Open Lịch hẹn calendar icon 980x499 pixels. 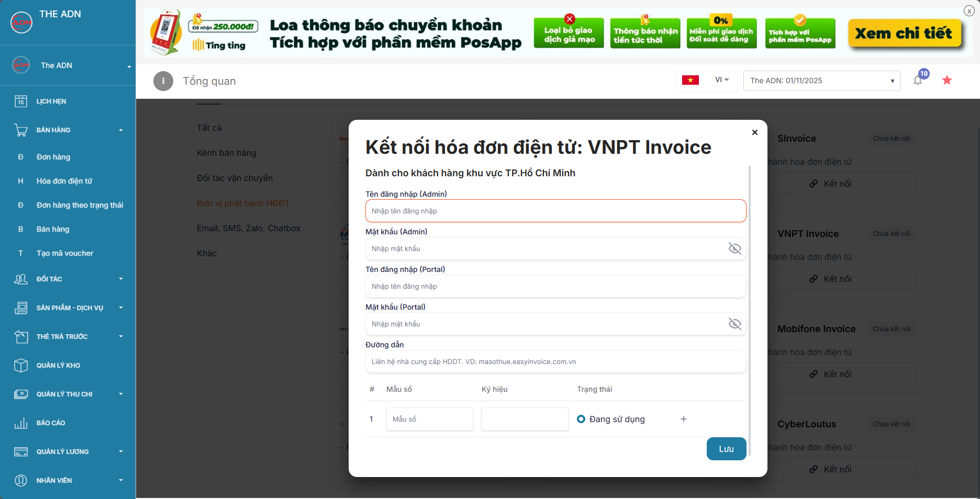[21, 101]
